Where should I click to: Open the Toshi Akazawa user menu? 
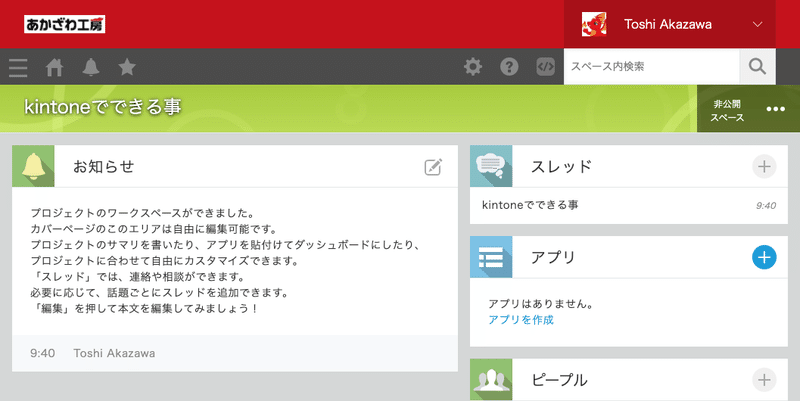pos(669,24)
